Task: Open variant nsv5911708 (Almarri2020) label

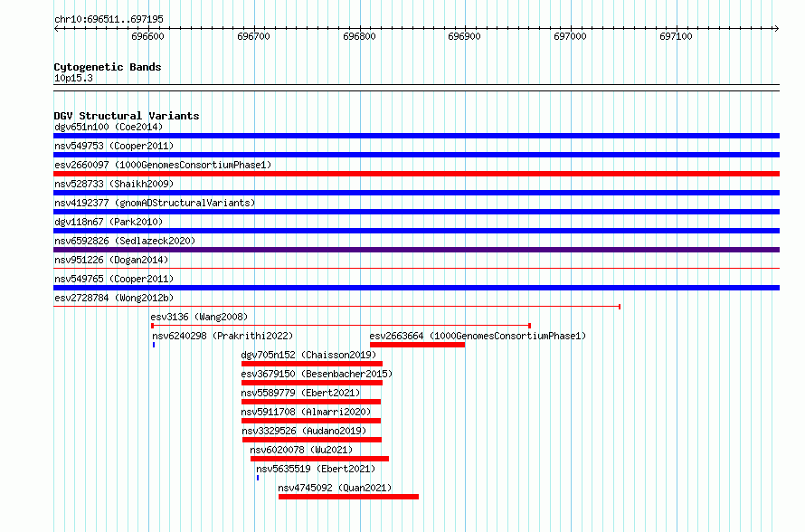Action: pos(306,412)
